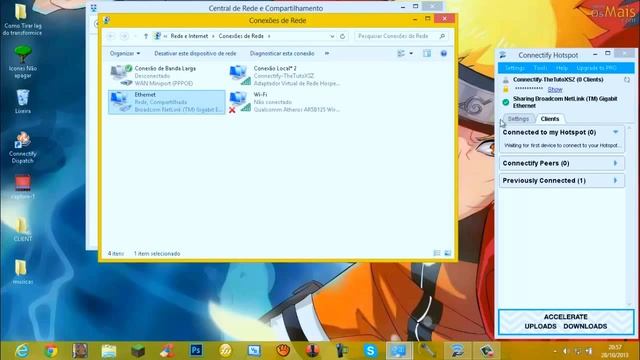This screenshot has height=360, width=640.
Task: Click the yellow lock password icon
Action: (506, 89)
